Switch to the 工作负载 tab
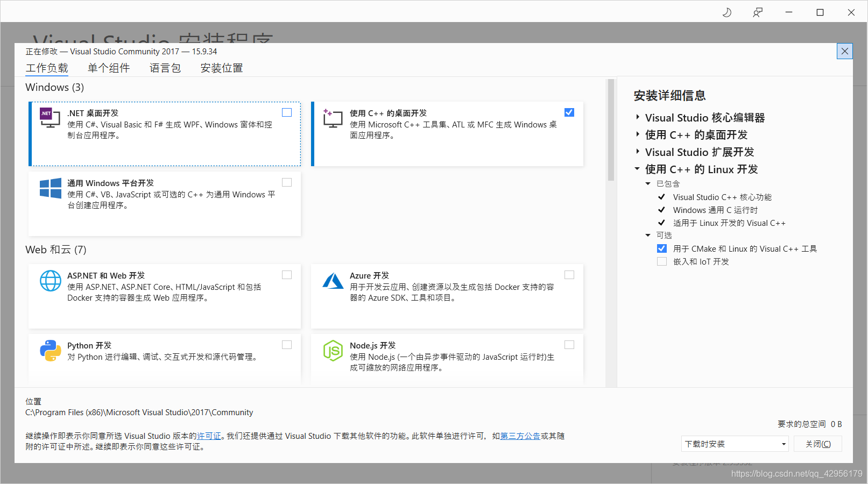This screenshot has height=484, width=868. (47, 68)
